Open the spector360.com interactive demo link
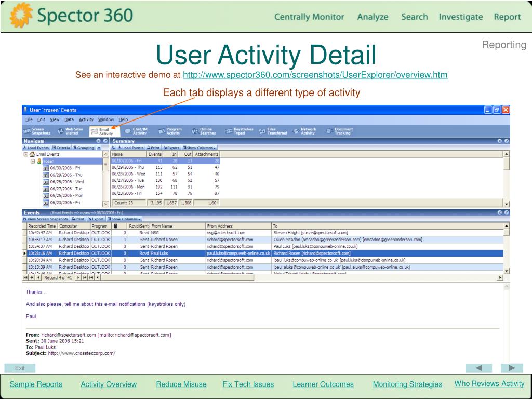This screenshot has width=532, height=399. 315,75
